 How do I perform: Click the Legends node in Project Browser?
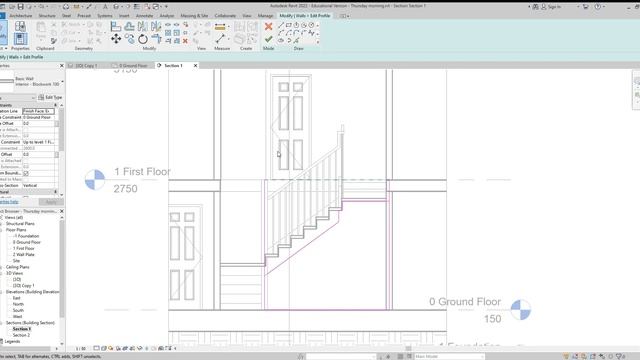[x=12, y=341]
